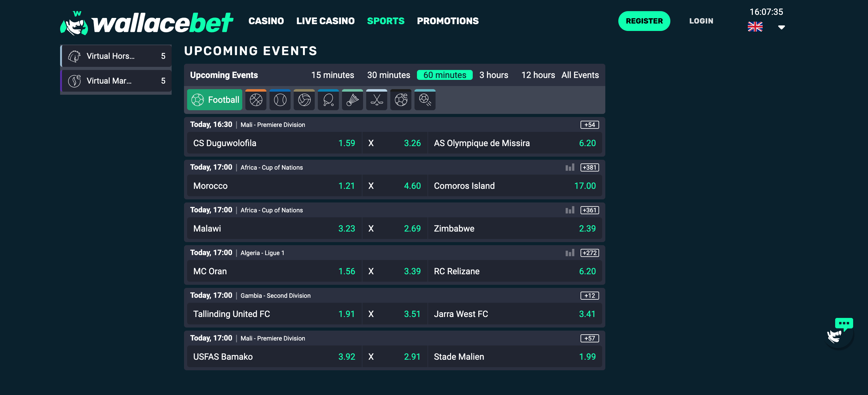Open the live chat support widget
Viewport: 868px width, 395px height.
[840, 333]
